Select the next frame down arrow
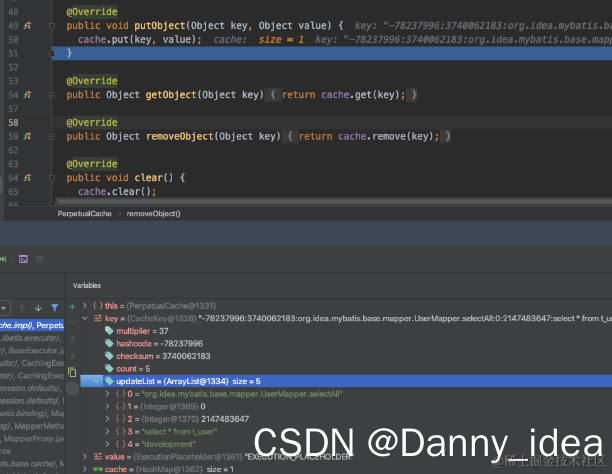612x474 pixels. [x=38, y=308]
